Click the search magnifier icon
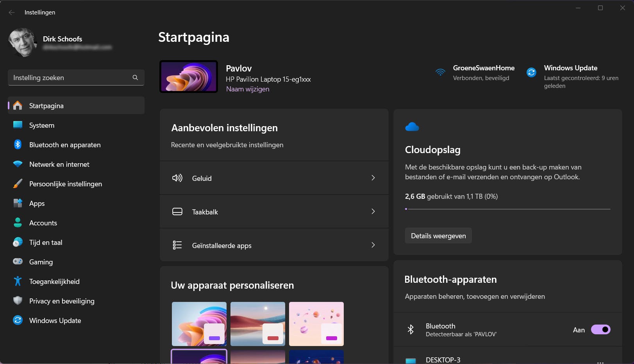 pos(135,77)
